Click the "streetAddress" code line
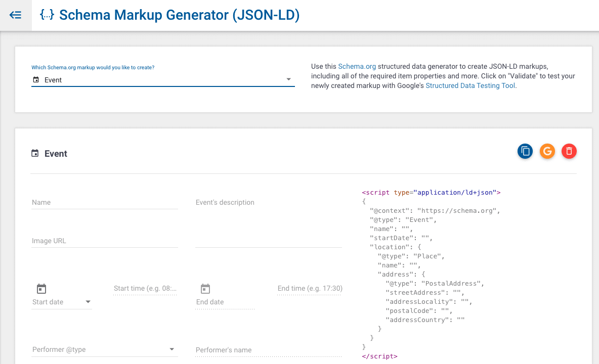The height and width of the screenshot is (364, 599). pyautogui.click(x=425, y=293)
